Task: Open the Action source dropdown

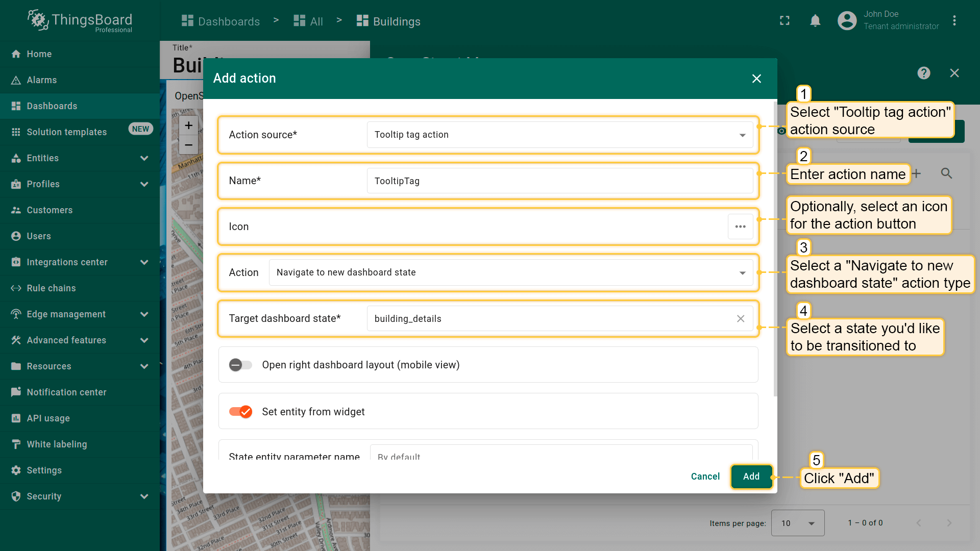Action: pos(559,135)
